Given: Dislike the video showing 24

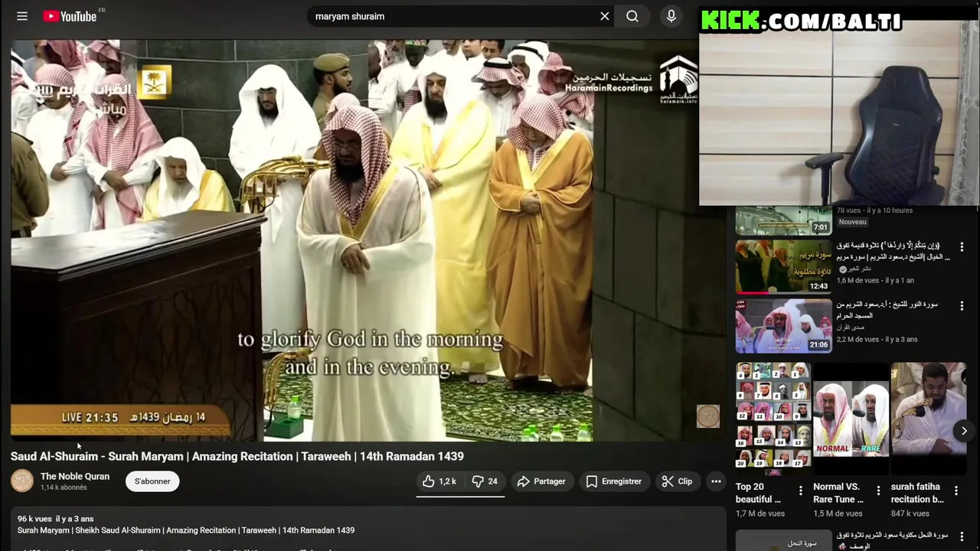Looking at the screenshot, I should [484, 481].
